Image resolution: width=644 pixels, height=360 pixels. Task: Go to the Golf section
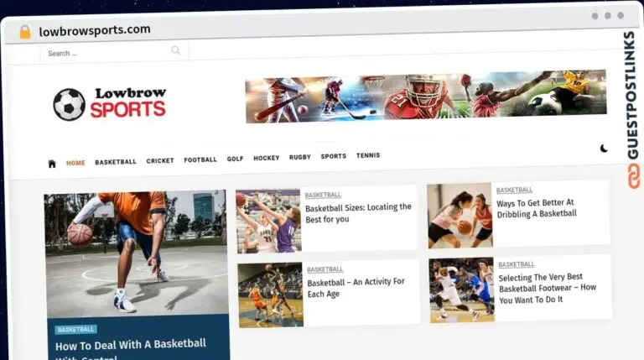235,159
